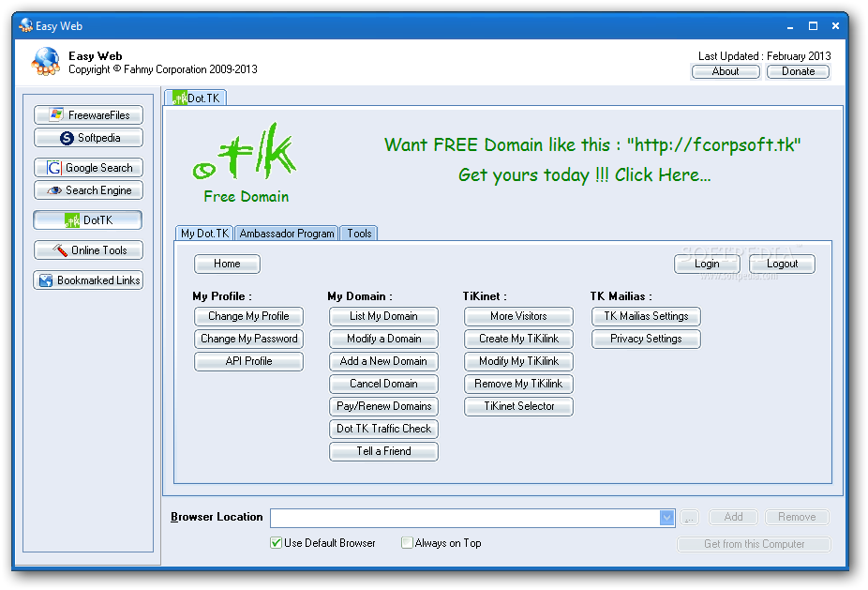Click the Easy Web globe logo in header
This screenshot has height=590, width=868.
click(x=45, y=61)
